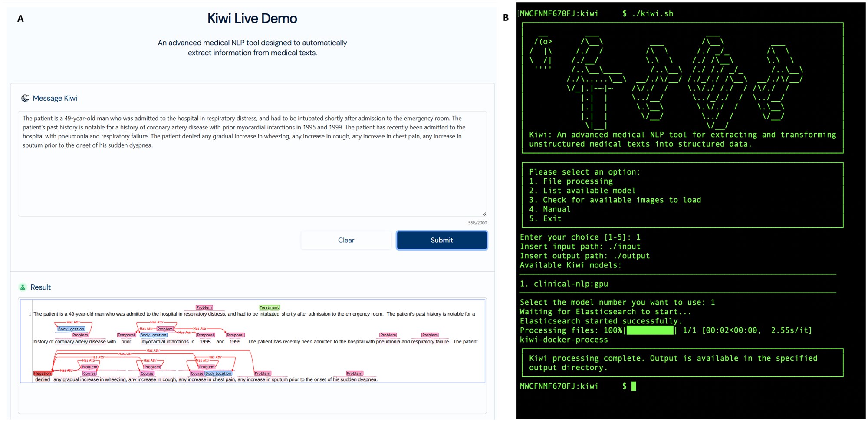Click '4. Manual' terminal option
The image size is (868, 422).
pyautogui.click(x=550, y=209)
